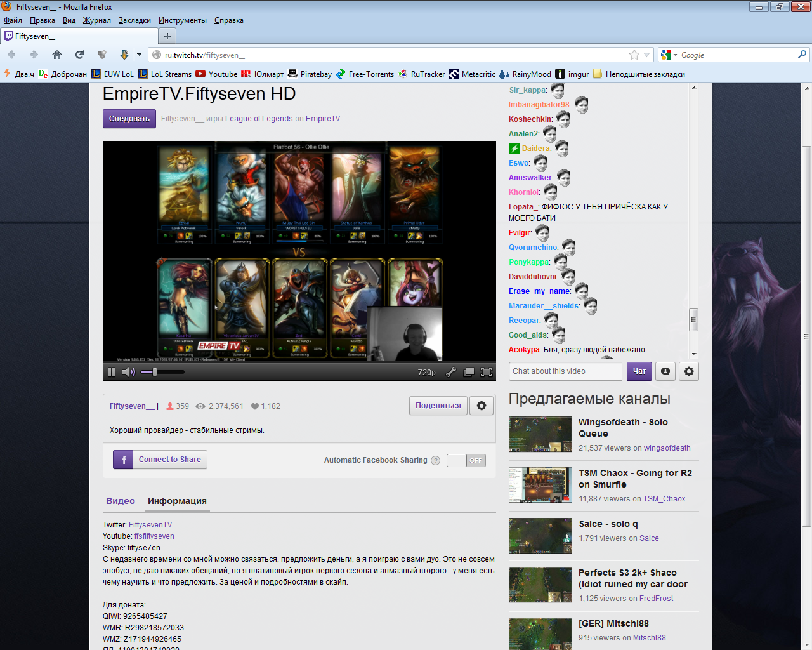Pause the stream video player
Screen dimensions: 812x650
(x=112, y=372)
